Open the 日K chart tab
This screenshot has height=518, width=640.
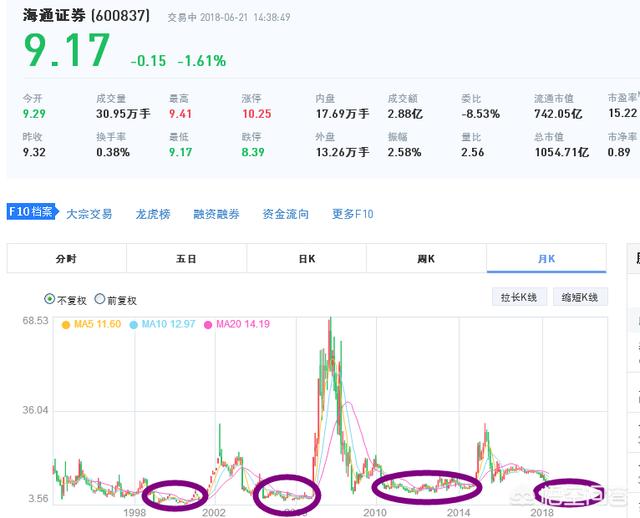(x=306, y=258)
